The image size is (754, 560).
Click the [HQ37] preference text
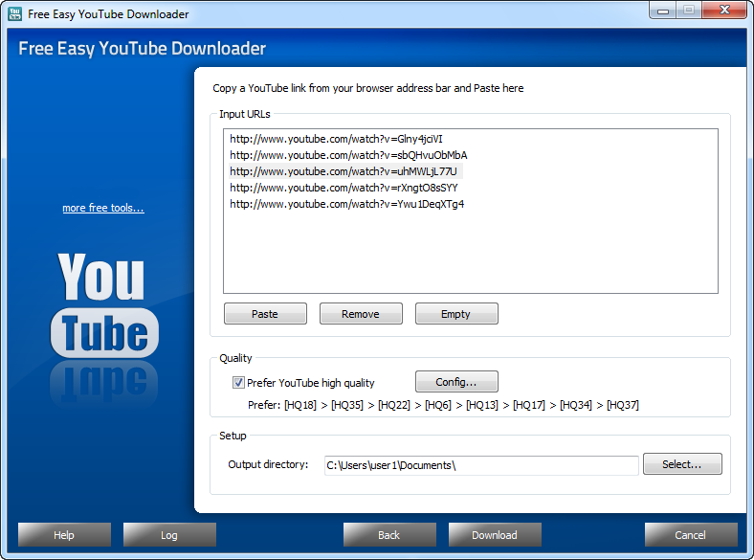(623, 405)
